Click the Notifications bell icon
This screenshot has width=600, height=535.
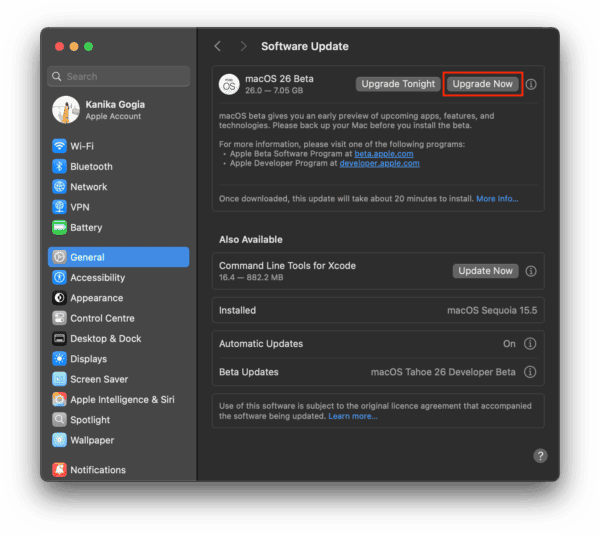60,470
